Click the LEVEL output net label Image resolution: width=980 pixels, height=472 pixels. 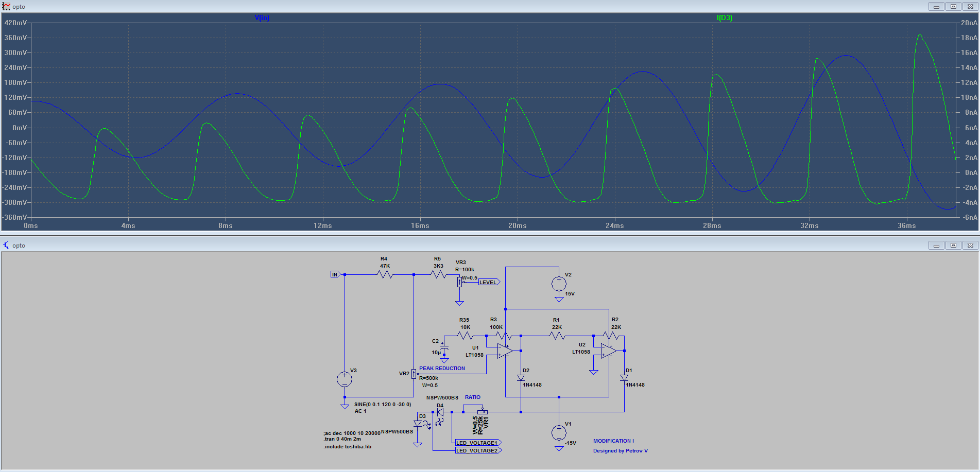pyautogui.click(x=489, y=282)
